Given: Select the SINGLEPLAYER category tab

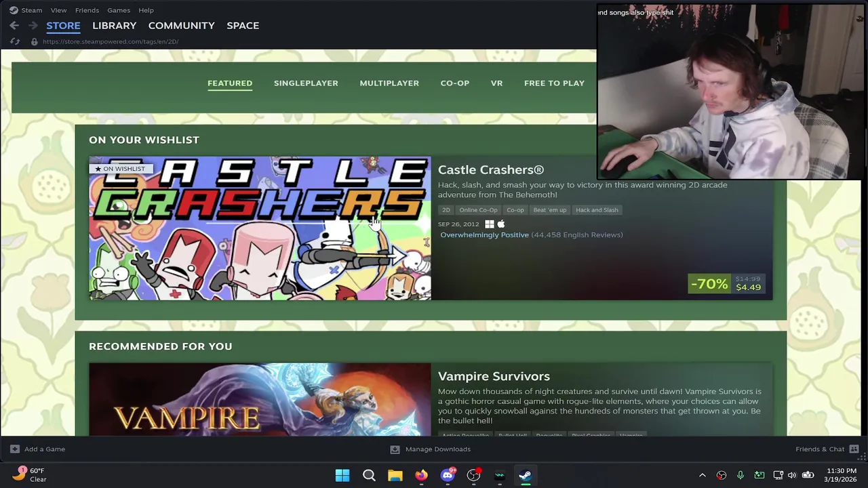Looking at the screenshot, I should point(306,83).
